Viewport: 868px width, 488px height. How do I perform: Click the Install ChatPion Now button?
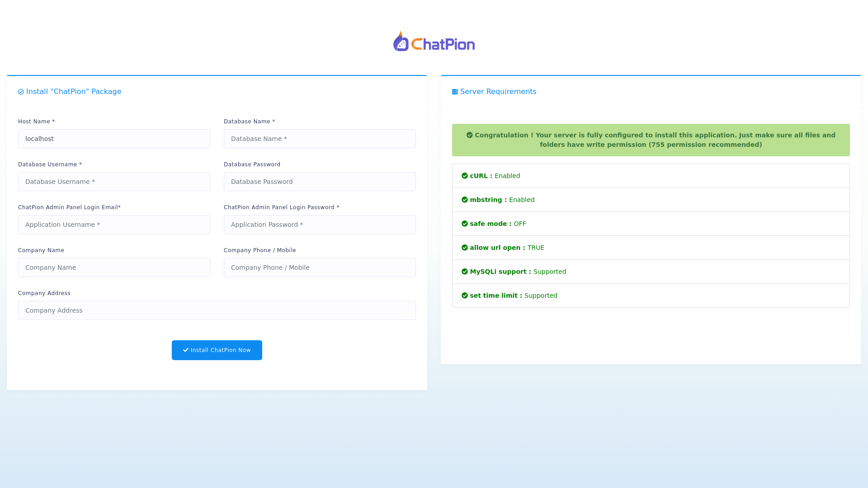(217, 350)
